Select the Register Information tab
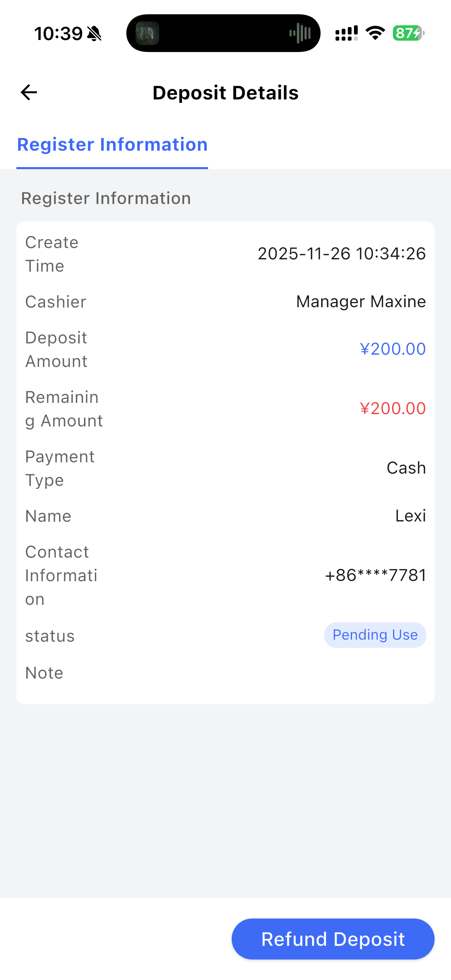This screenshot has height=980, width=451. [x=112, y=145]
